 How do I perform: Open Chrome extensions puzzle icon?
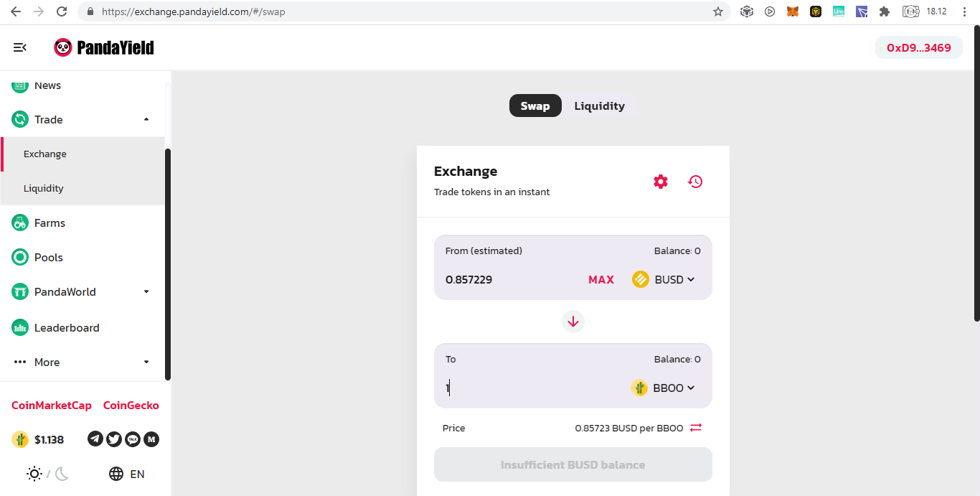(x=885, y=11)
